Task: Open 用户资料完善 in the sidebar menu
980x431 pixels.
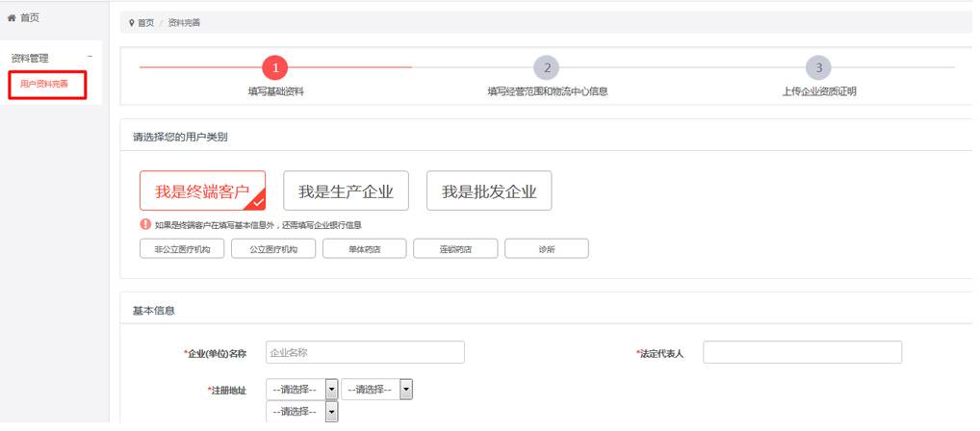Action: click(x=44, y=85)
